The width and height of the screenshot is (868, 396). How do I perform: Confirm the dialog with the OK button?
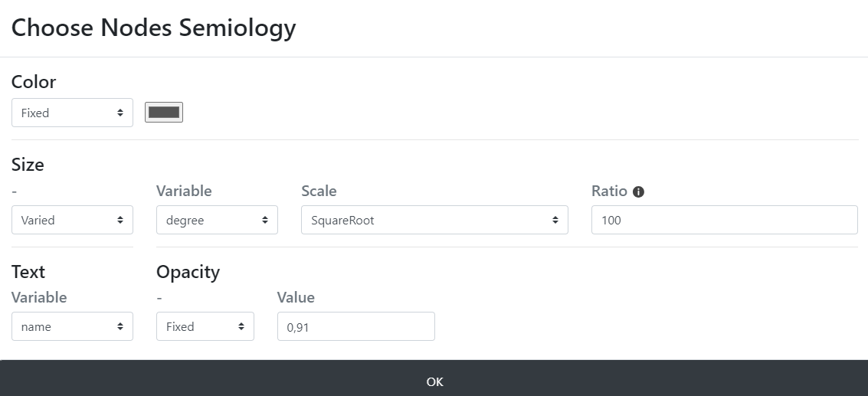(x=434, y=381)
